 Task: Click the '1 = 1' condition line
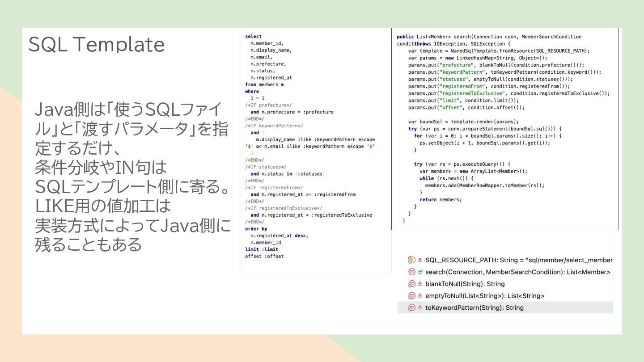click(x=257, y=98)
